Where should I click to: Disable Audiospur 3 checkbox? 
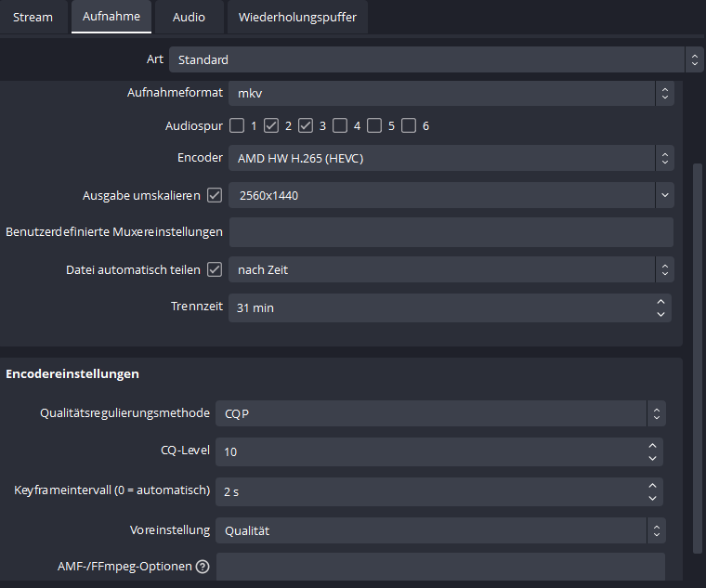(x=306, y=125)
